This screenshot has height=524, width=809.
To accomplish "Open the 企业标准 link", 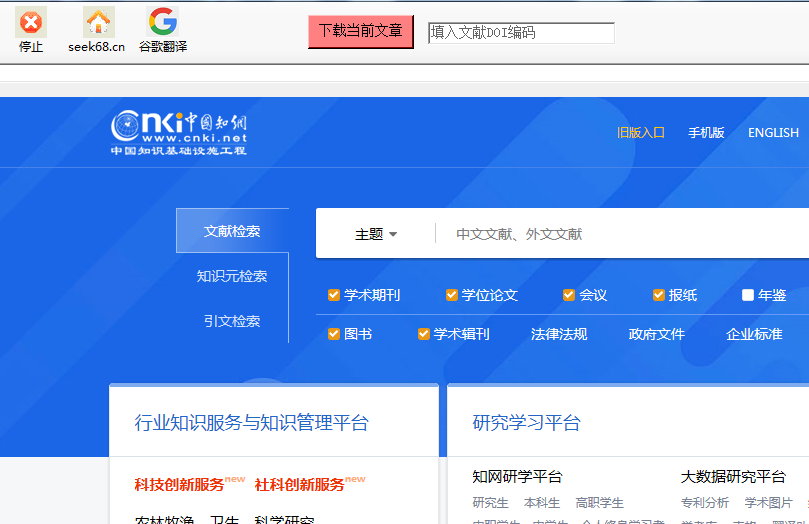I will (754, 334).
